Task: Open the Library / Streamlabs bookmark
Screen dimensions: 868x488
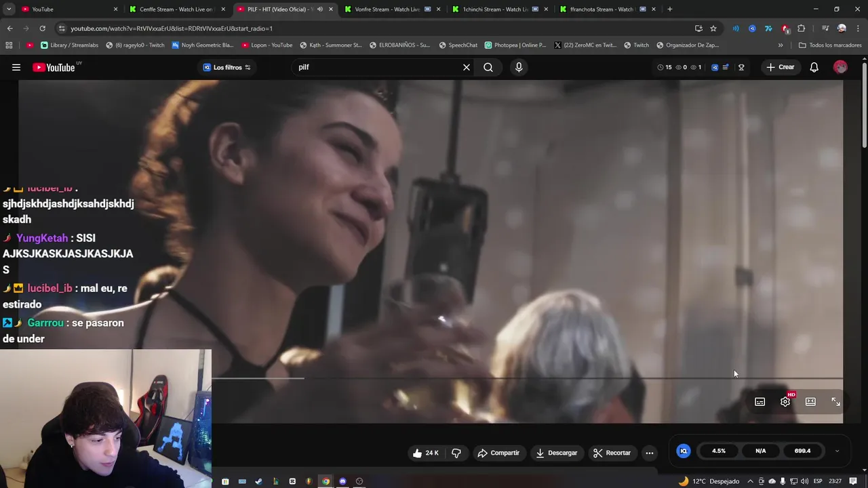Action: 69,45
